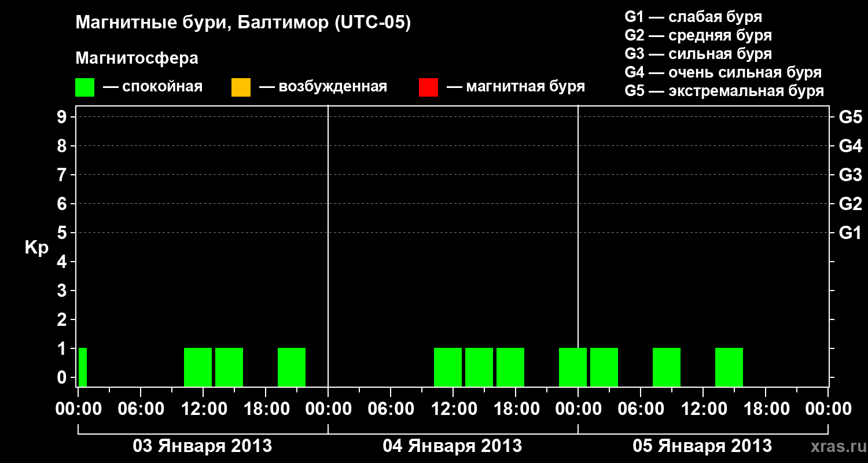
Task: Click the orange 'возбужденная' legend swatch
Action: (241, 87)
